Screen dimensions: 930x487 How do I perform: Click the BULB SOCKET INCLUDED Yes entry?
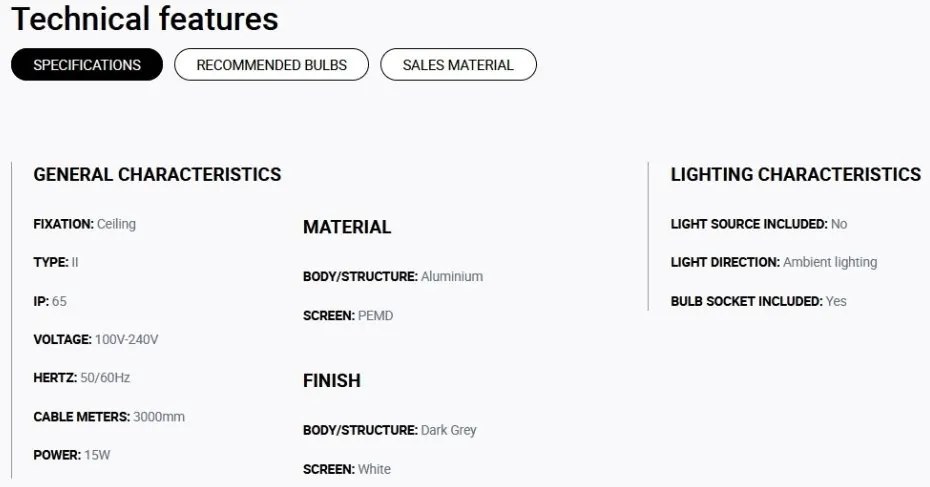click(x=759, y=301)
